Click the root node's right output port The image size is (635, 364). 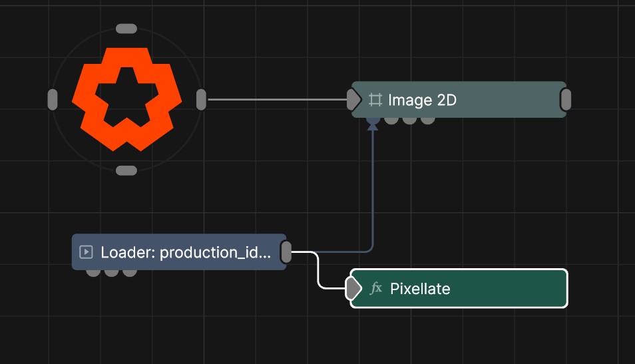(x=201, y=100)
